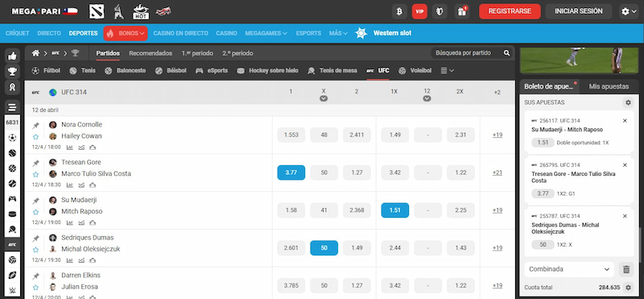Open +19 markets for Nora Cornolle
The image size is (644, 299).
pos(497,135)
